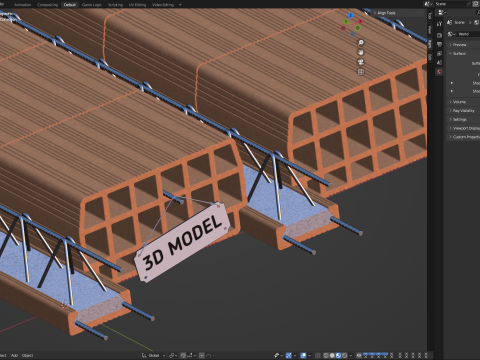
Task: Toggle proportional editing button
Action: 202,355
